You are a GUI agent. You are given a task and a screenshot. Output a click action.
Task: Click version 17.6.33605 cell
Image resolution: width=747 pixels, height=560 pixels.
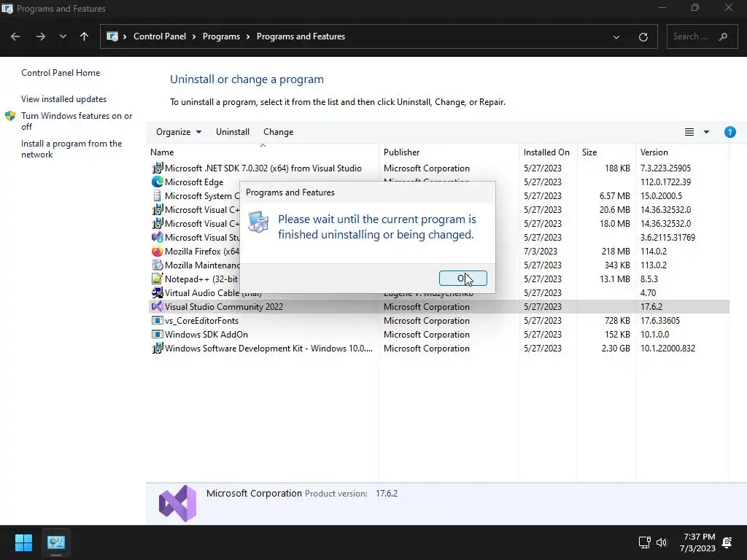[x=659, y=321]
